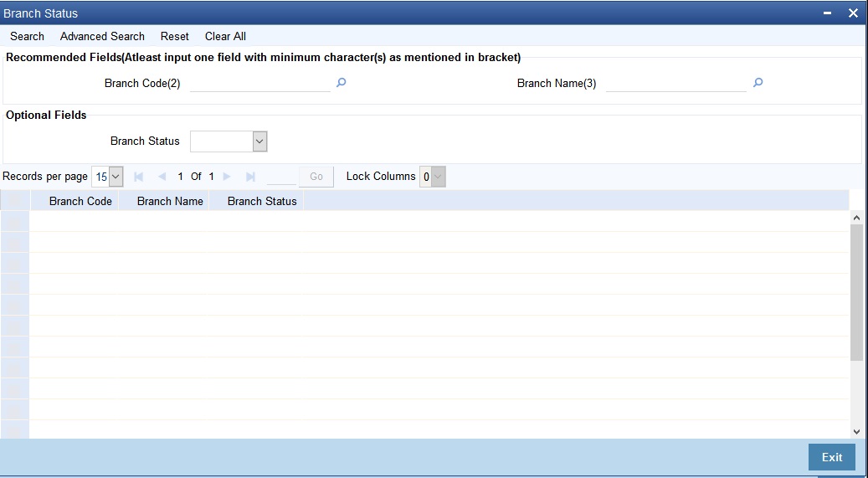Screen dimensions: 868x478
Task: Sort by the Branch Status column header
Action: point(262,201)
